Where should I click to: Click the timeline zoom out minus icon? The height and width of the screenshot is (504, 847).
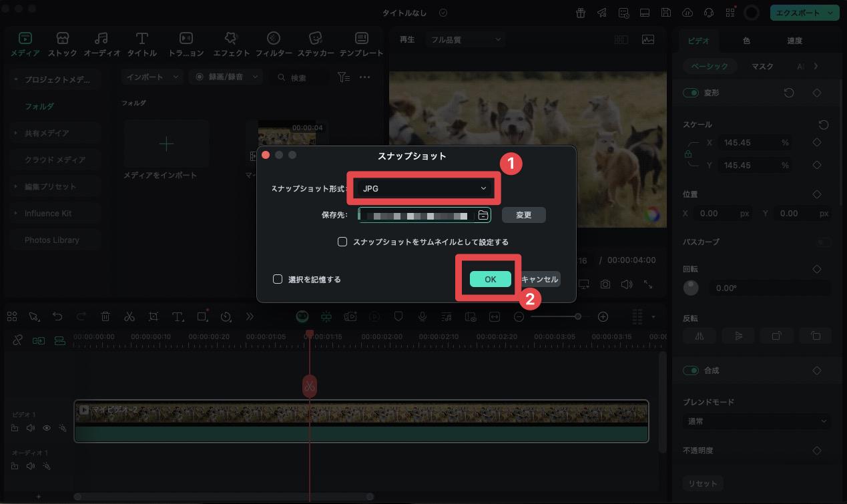tap(519, 316)
